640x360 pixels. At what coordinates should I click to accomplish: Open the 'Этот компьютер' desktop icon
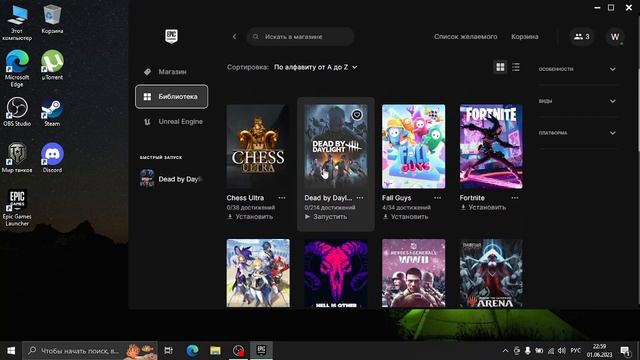(x=17, y=23)
